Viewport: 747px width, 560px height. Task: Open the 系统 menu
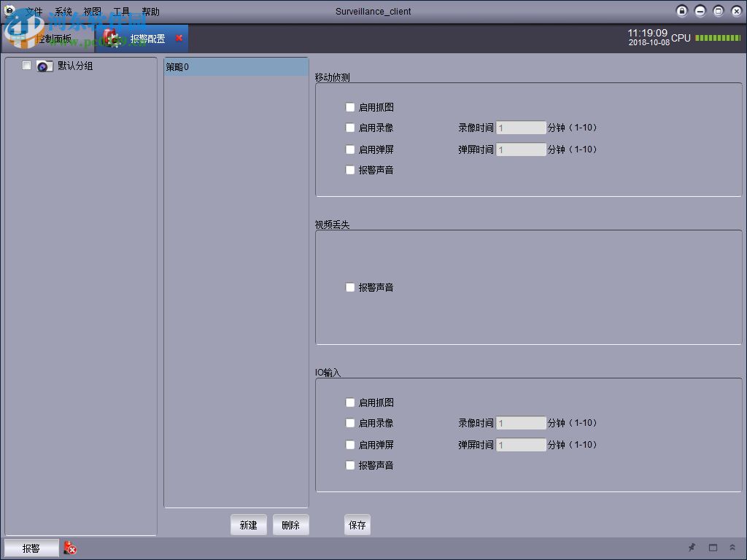click(x=63, y=12)
